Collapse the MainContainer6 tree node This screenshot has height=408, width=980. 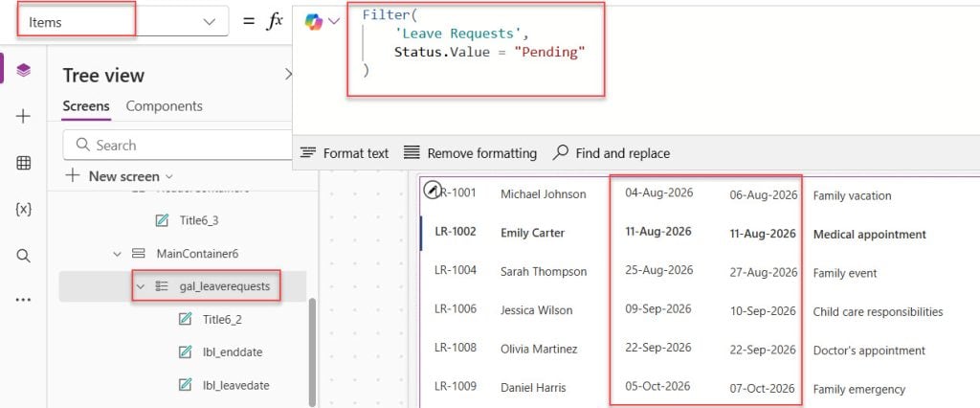click(117, 254)
